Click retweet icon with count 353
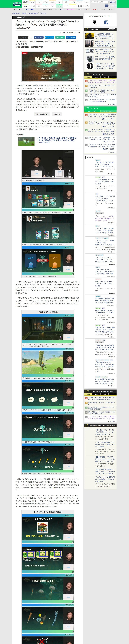 (104, 134)
